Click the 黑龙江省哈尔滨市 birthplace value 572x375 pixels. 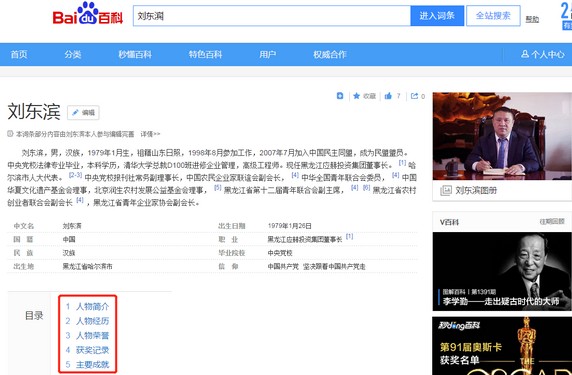88,267
